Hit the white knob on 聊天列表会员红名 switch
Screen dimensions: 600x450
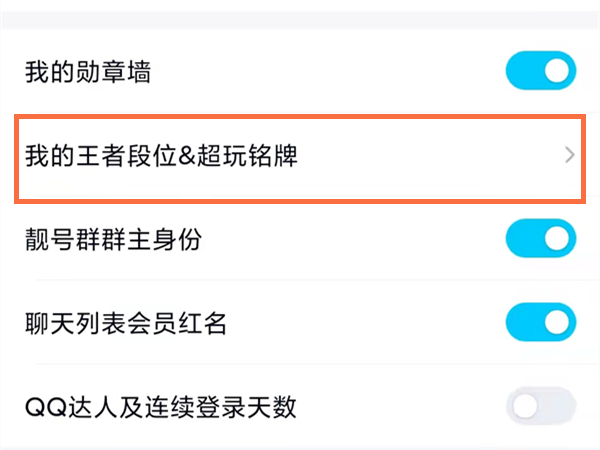point(558,323)
